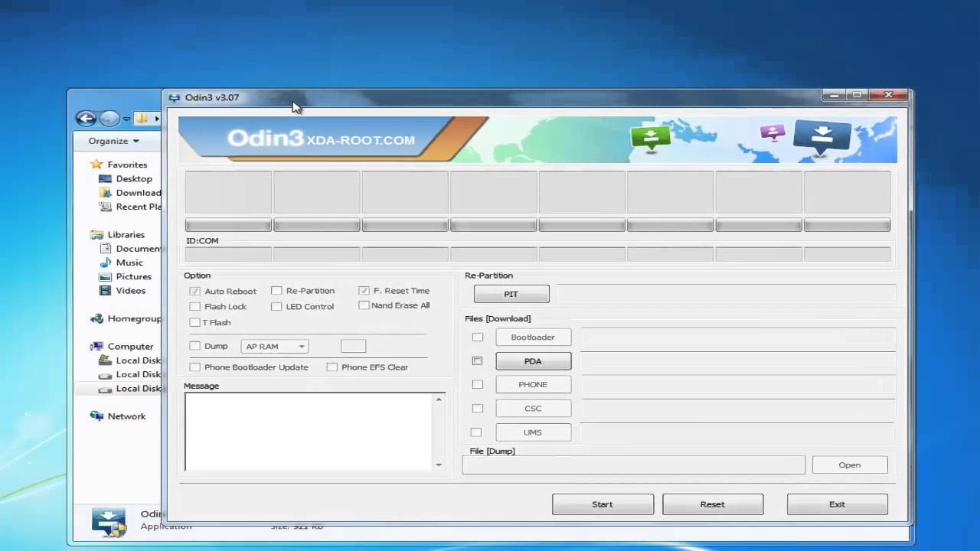
Task: Click the Libraries icon in sidebar
Action: click(x=96, y=235)
